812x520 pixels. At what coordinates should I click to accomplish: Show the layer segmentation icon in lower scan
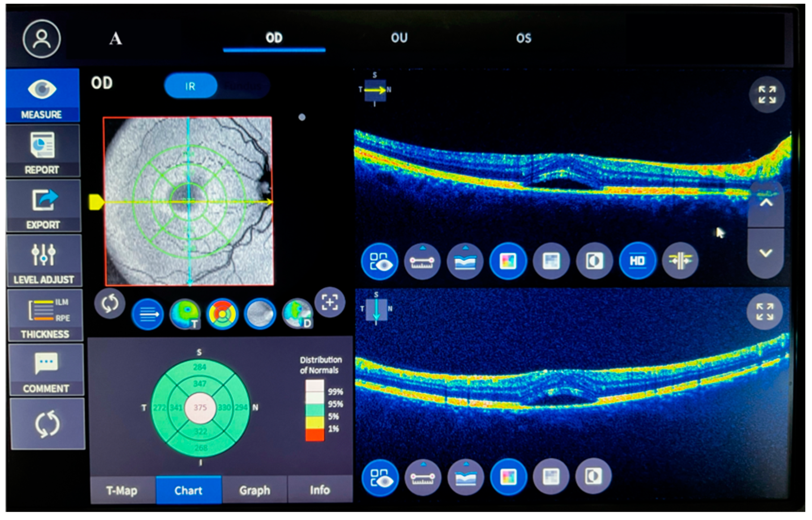point(465,477)
